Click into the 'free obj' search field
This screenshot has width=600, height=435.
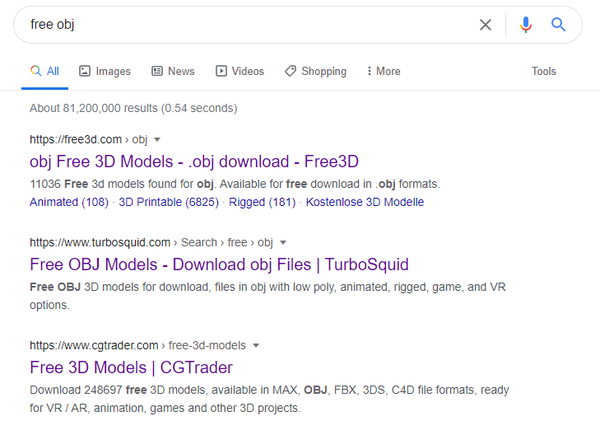(x=240, y=25)
